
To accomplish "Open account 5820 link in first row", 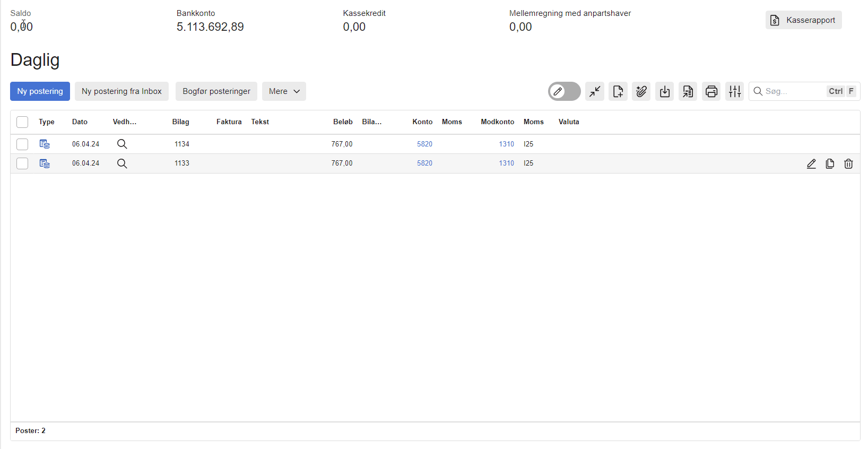I will [424, 144].
